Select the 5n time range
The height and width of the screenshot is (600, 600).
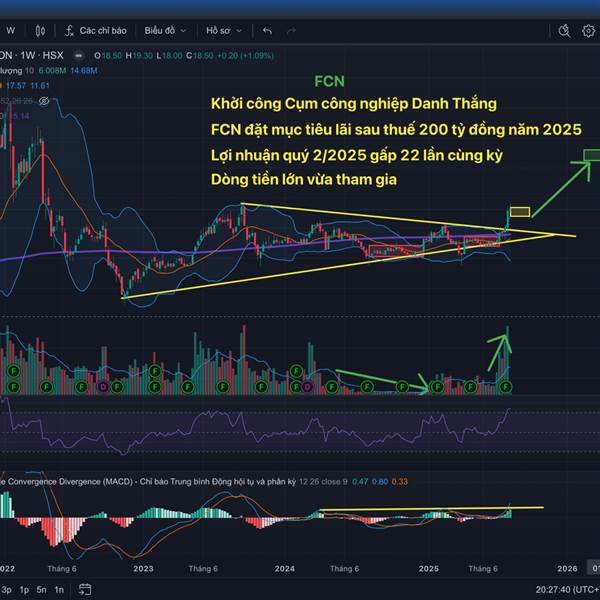click(41, 590)
